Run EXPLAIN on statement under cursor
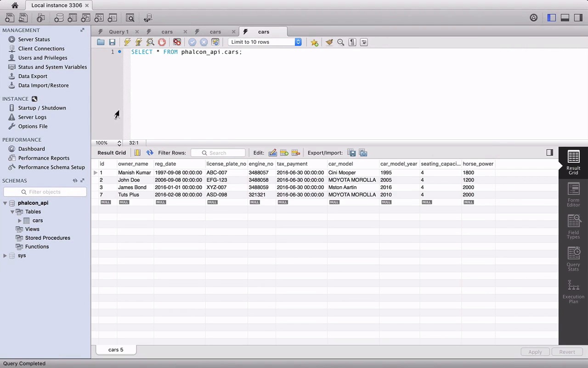This screenshot has height=368, width=588. point(150,42)
